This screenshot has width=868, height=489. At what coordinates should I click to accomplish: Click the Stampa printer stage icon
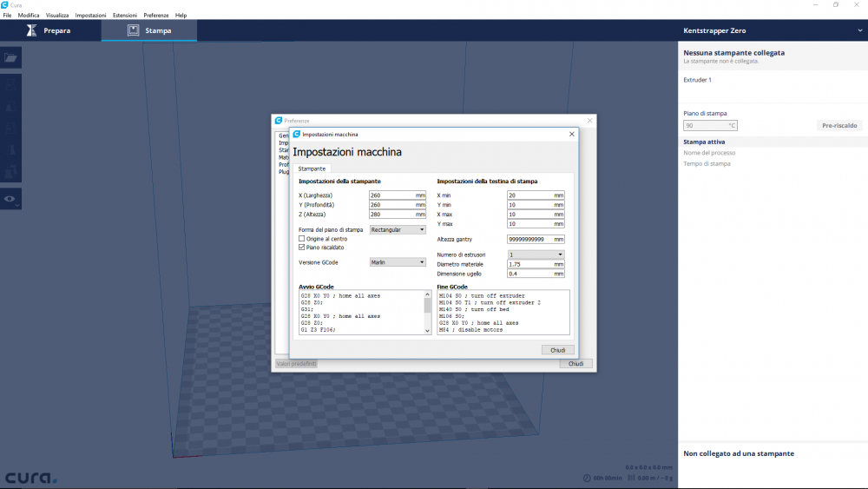point(134,30)
